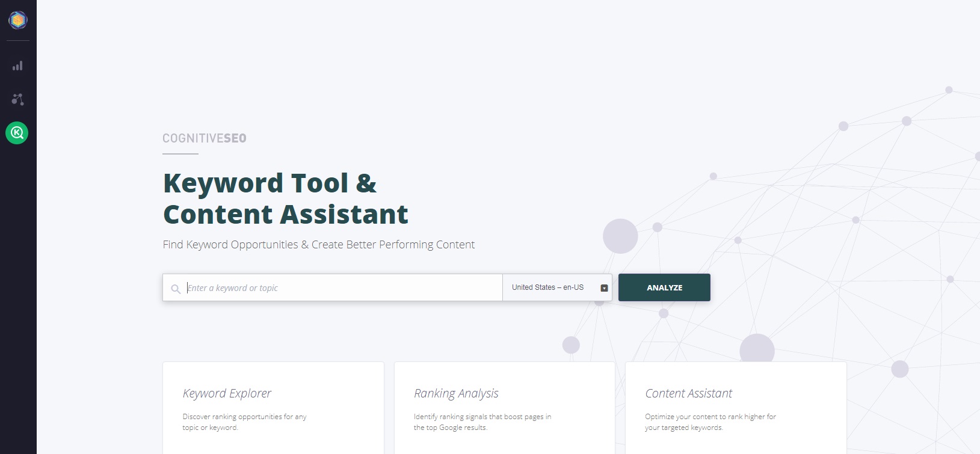Click the 'Discover ranking opportunities' description text
Image resolution: width=980 pixels, height=454 pixels.
[244, 422]
